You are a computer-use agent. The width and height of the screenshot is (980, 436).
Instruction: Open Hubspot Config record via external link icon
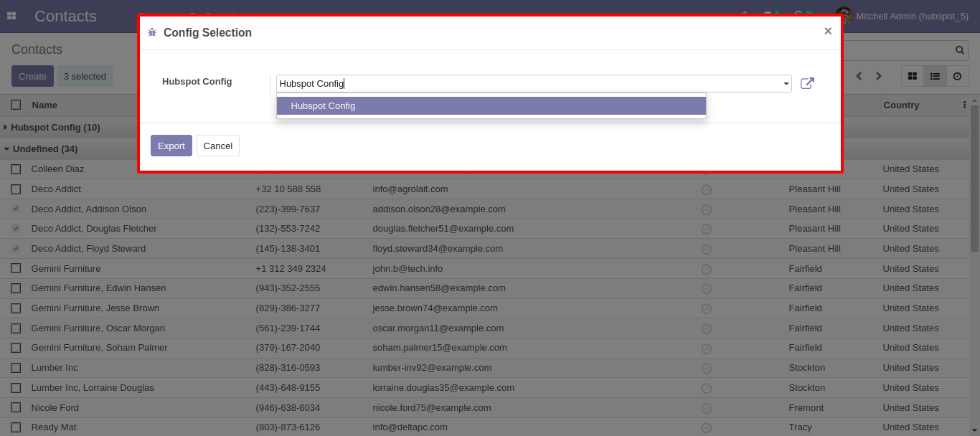click(x=807, y=83)
